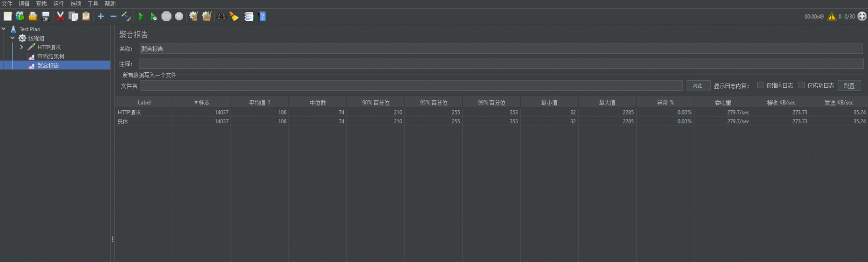Image resolution: width=868 pixels, height=262 pixels.
Task: Select 聚合报告 in the tree
Action: 48,65
